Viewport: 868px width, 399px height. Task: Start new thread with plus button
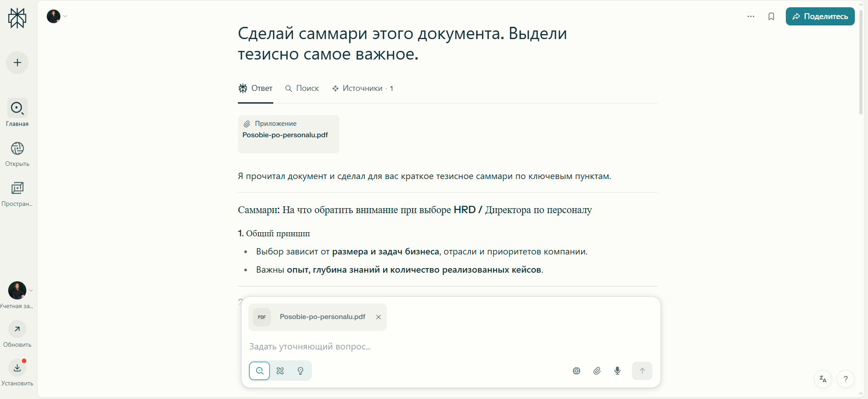pos(17,63)
